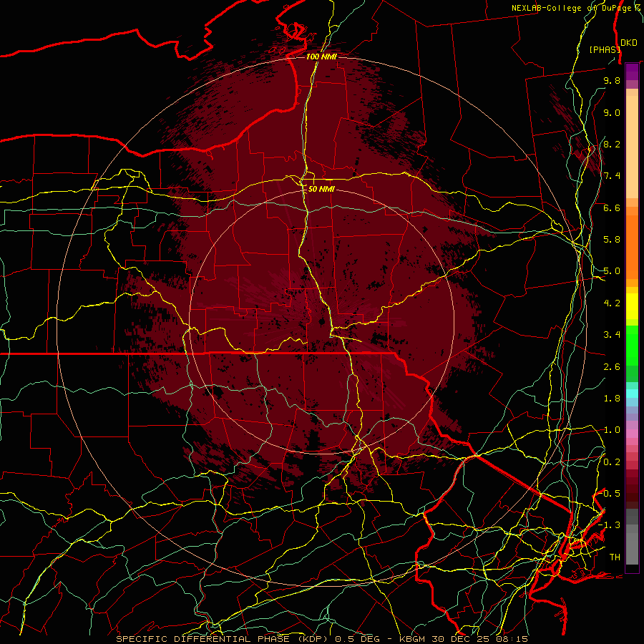Pick the yellow band of the color bar
This screenshot has width=644, height=644.
(x=632, y=306)
